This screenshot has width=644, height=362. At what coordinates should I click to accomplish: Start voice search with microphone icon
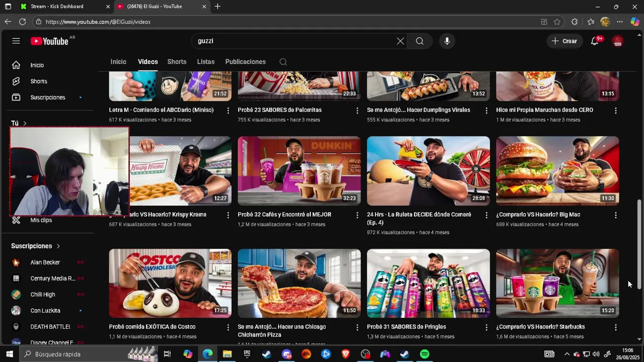(447, 41)
